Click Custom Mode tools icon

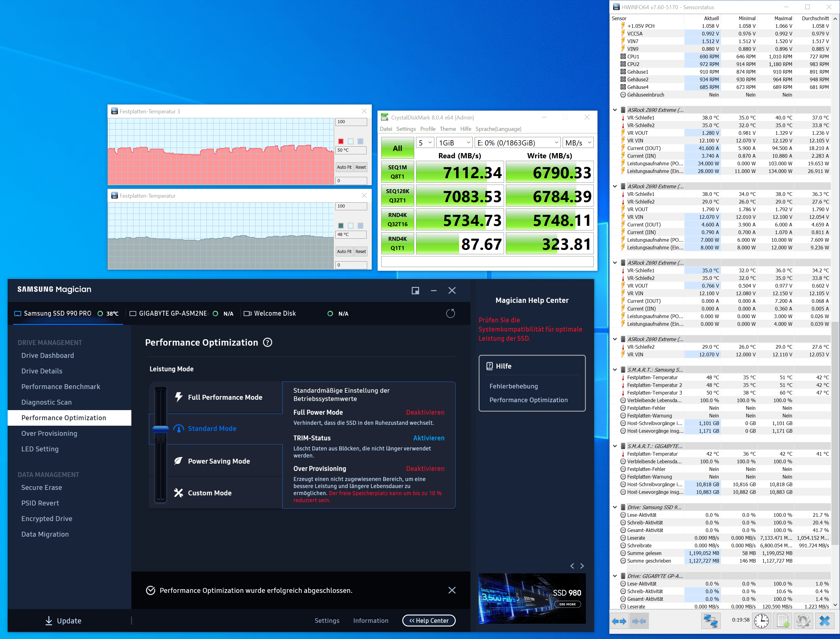click(178, 493)
